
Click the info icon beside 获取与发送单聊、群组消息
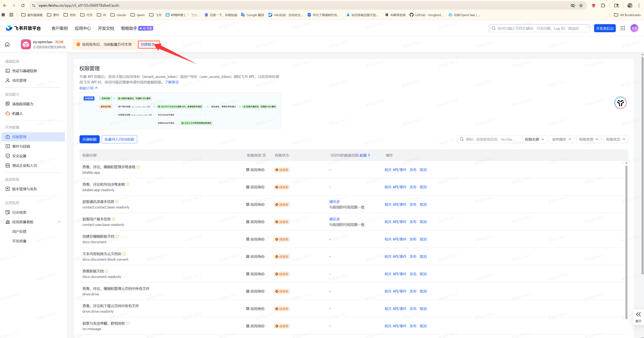point(128,323)
